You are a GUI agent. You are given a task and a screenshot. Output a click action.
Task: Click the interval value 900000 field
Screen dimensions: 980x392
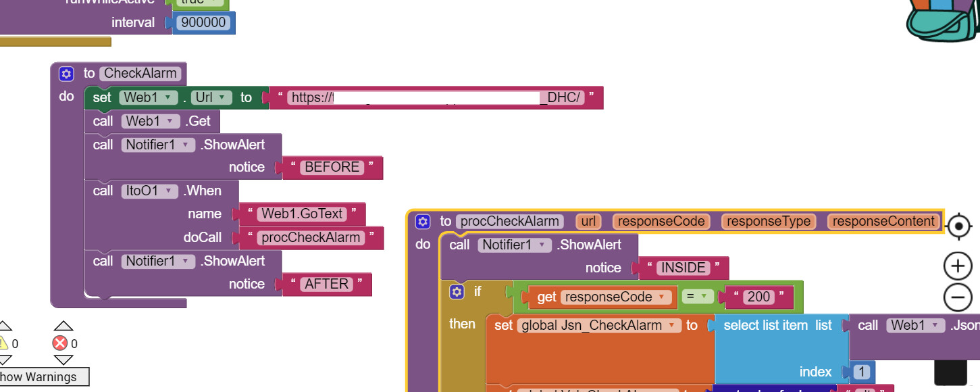204,22
